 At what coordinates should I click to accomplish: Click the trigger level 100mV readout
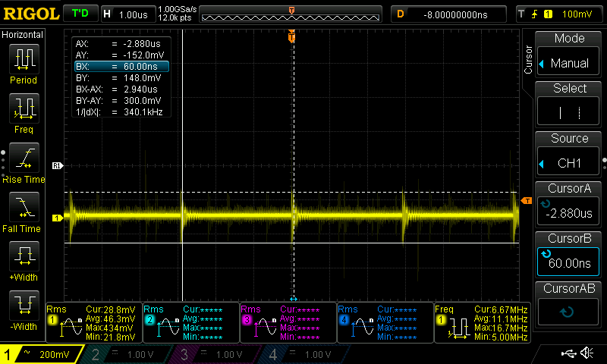[577, 14]
